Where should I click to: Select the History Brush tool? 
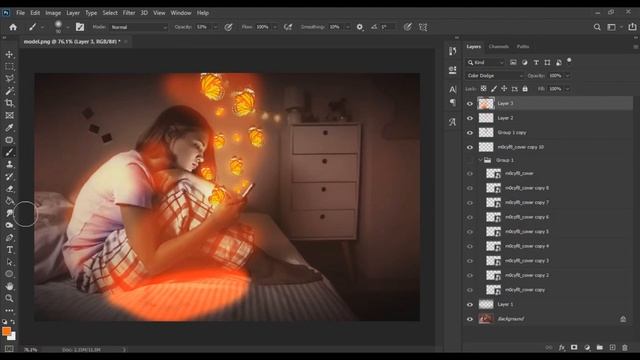pos(9,176)
